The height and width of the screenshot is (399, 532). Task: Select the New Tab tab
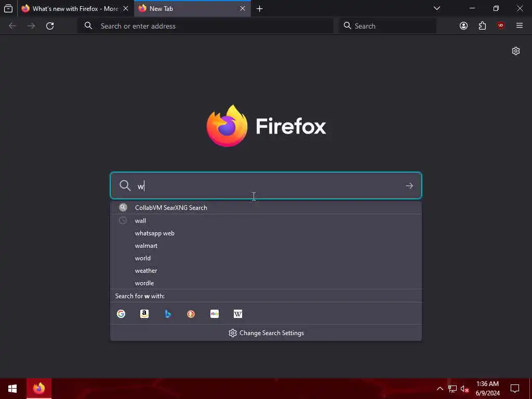pos(192,8)
